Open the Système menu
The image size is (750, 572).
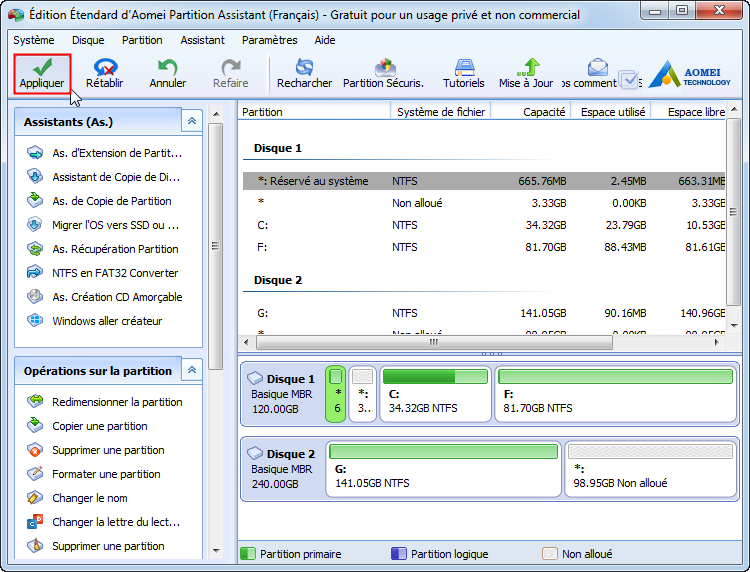(x=33, y=40)
